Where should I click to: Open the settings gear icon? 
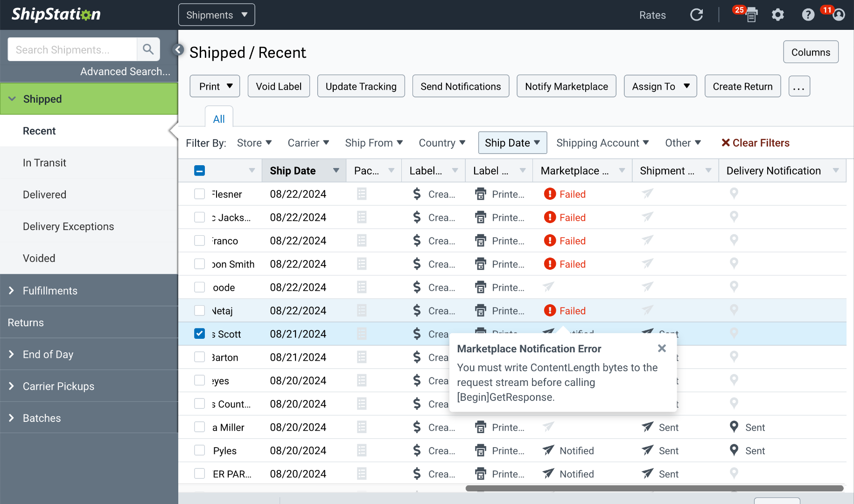(x=777, y=15)
